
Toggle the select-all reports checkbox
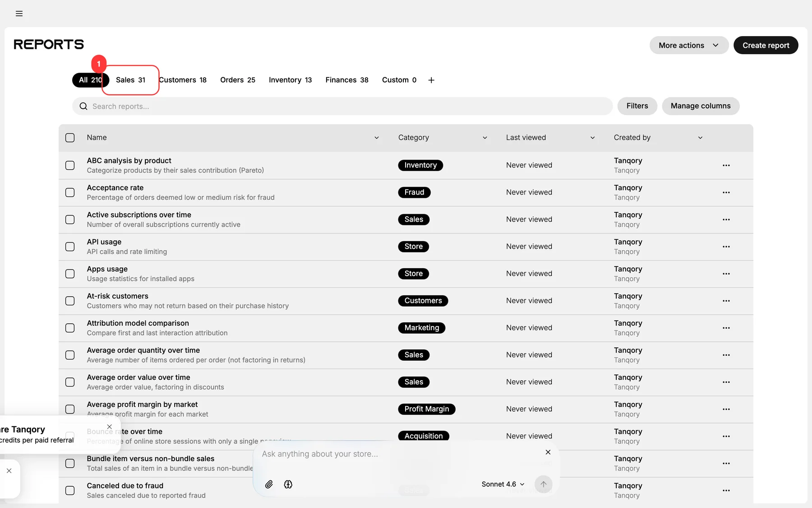(70, 138)
